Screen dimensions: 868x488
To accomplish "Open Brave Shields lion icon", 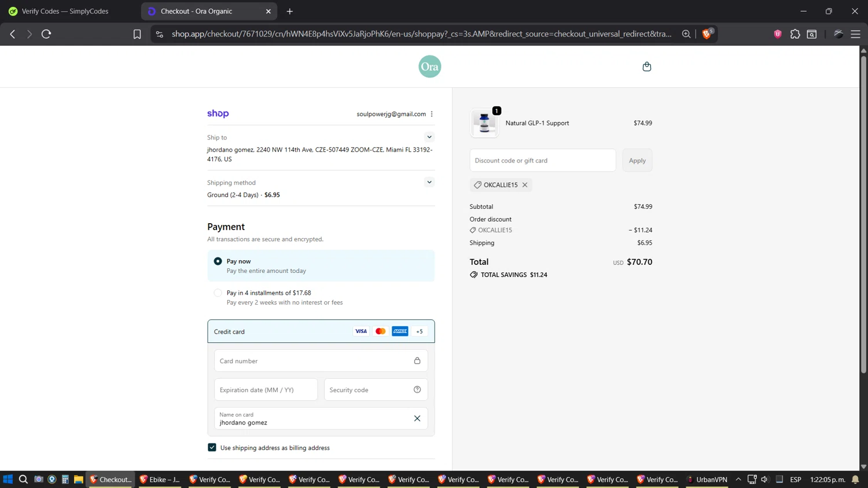I will [707, 34].
